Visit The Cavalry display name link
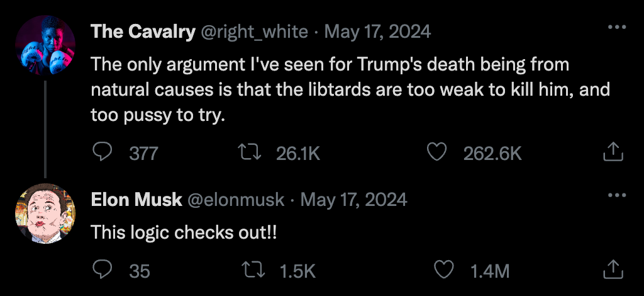 click(x=143, y=31)
